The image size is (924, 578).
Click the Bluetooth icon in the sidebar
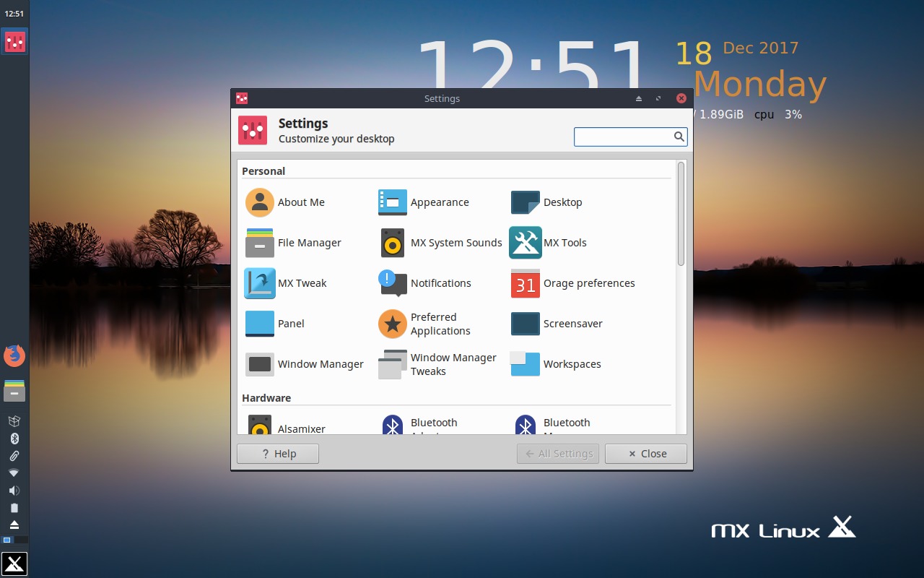pos(14,438)
